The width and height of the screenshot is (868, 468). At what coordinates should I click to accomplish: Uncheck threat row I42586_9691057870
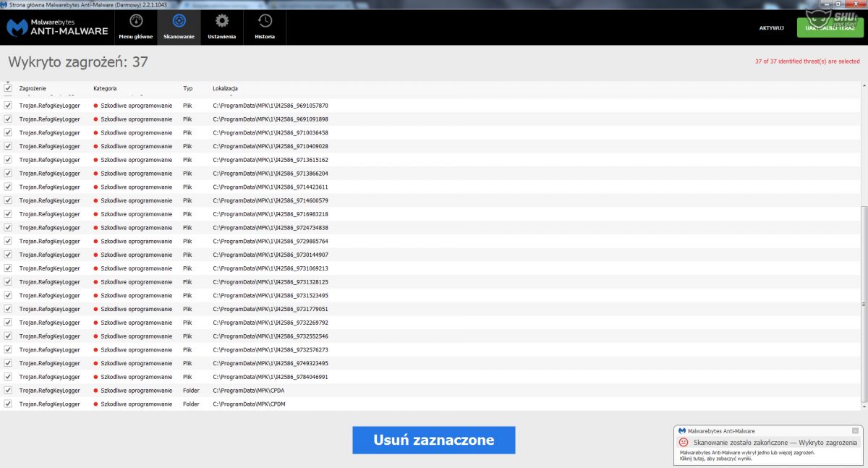(x=8, y=106)
